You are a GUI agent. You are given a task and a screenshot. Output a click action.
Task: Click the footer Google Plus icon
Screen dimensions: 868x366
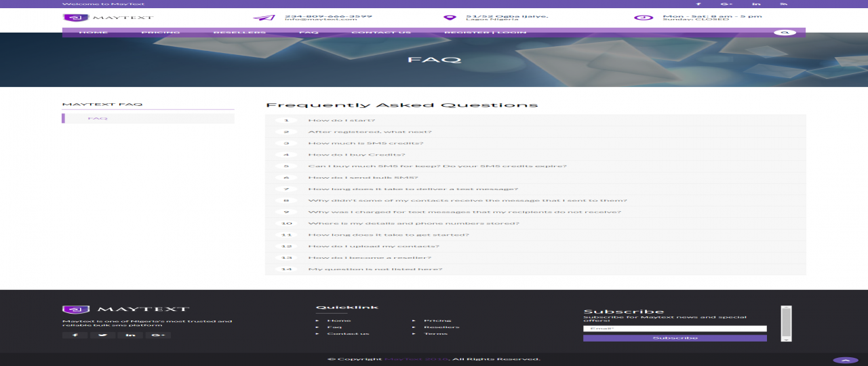[157, 335]
